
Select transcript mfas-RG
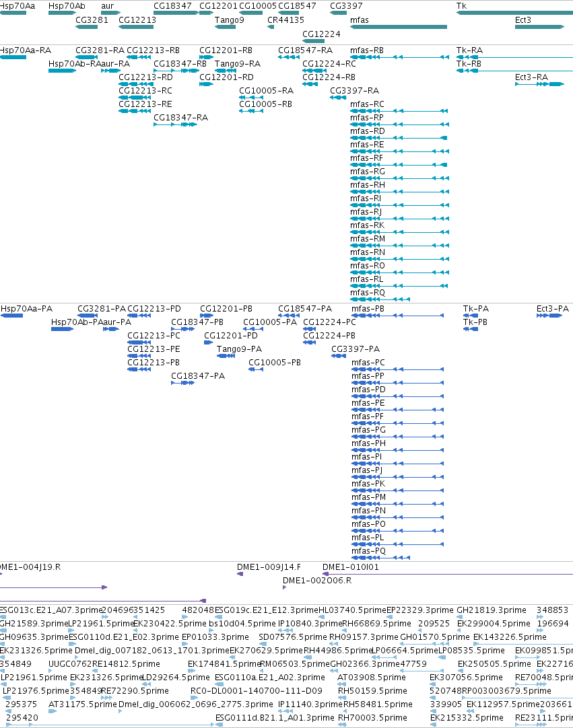400,178
